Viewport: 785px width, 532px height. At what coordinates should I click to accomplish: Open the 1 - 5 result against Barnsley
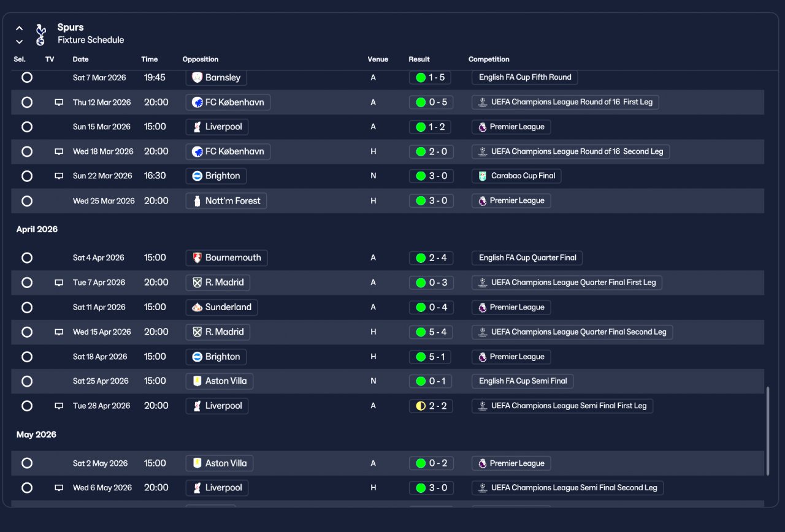(431, 77)
